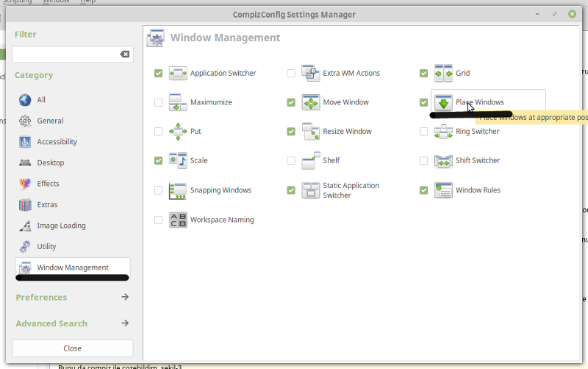Enable the Ring Switcher checkbox
Image resolution: width=588 pixels, height=369 pixels.
pyautogui.click(x=424, y=132)
